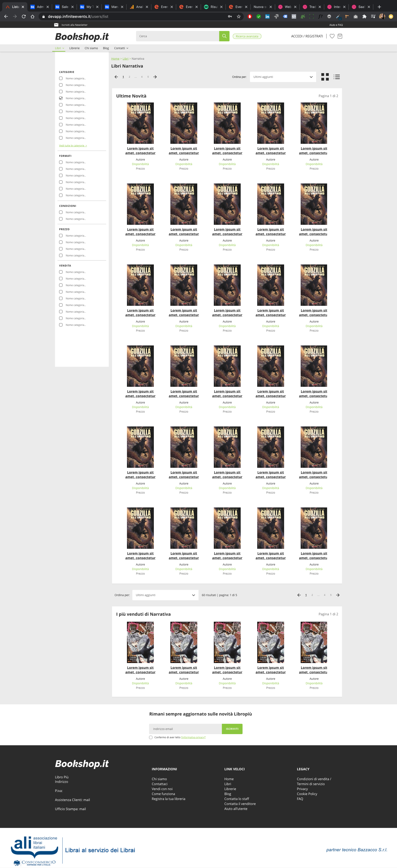
Task: Open the shopping bag cart icon
Action: pos(340,36)
